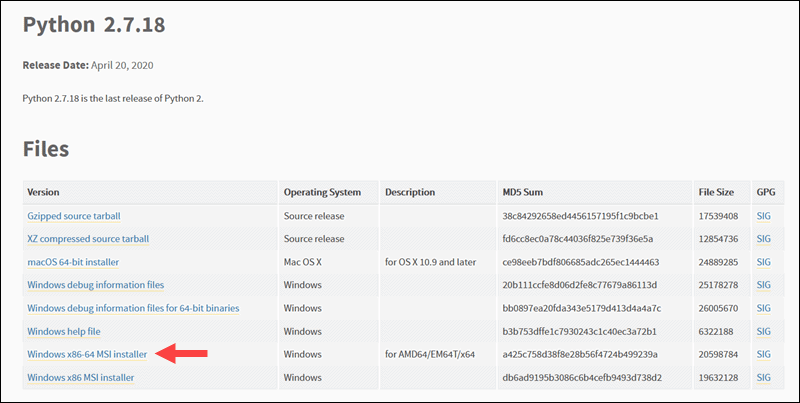The width and height of the screenshot is (800, 403).
Task: Click the Files section heading
Action: coord(46,149)
